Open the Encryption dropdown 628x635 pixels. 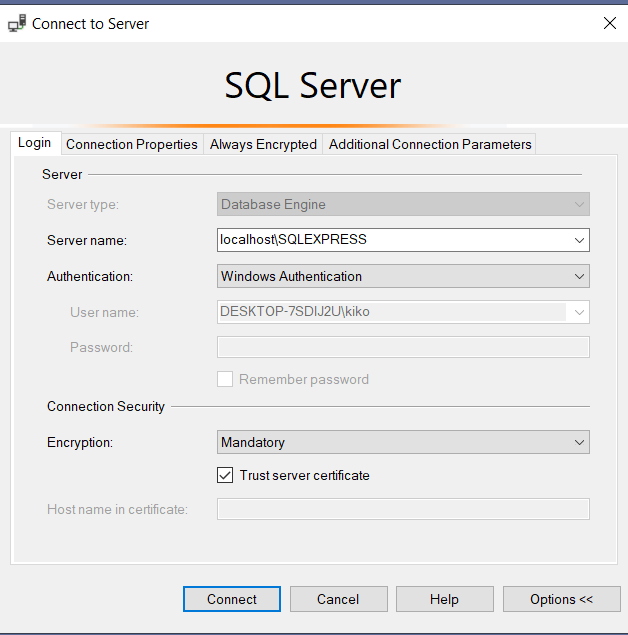[x=403, y=442]
